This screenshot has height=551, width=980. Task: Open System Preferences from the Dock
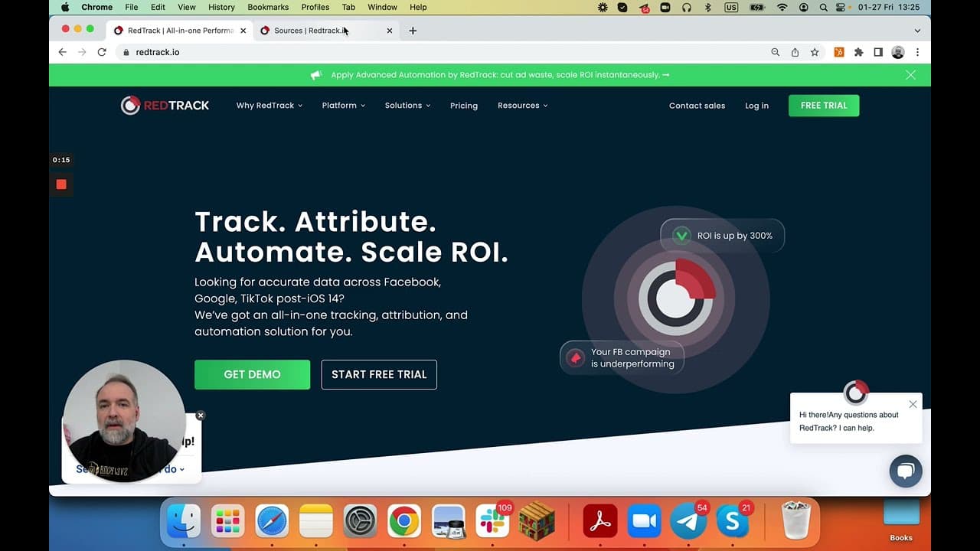coord(360,521)
